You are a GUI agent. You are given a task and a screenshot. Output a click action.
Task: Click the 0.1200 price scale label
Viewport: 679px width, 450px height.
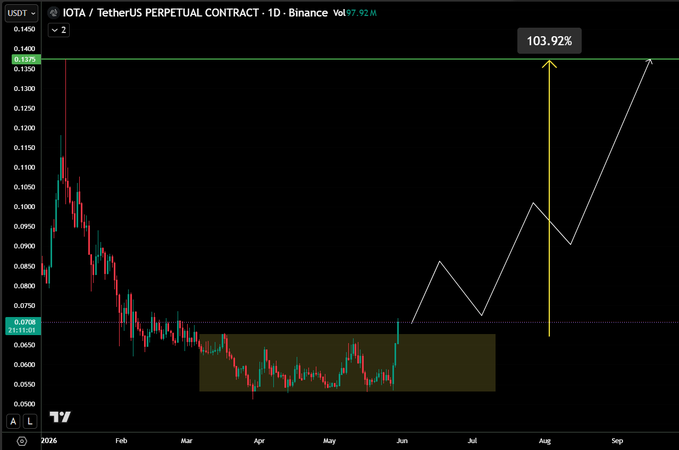pos(24,128)
